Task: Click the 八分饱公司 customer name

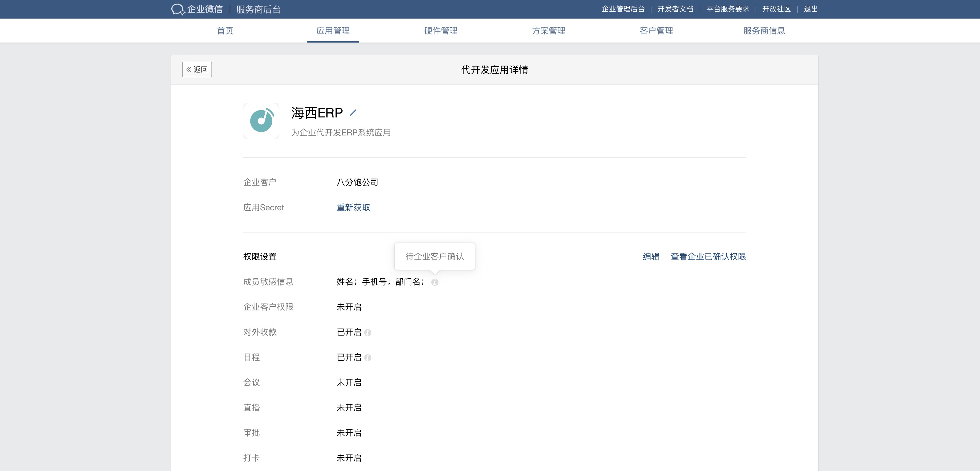Action: (357, 182)
